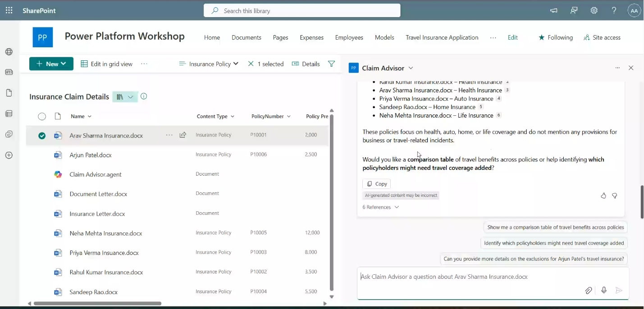
Task: Open the AA account avatar
Action: [634, 10]
